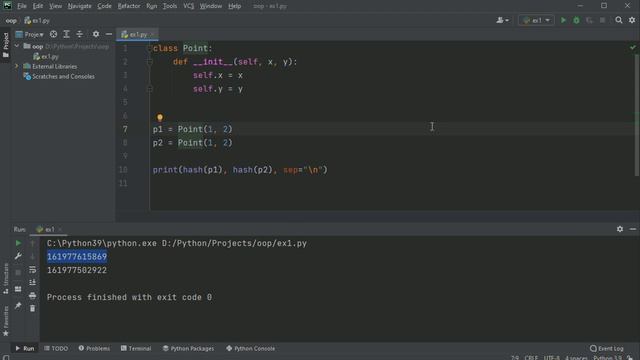Collapse the oop project folder node
This screenshot has width=640, height=360.
click(17, 47)
